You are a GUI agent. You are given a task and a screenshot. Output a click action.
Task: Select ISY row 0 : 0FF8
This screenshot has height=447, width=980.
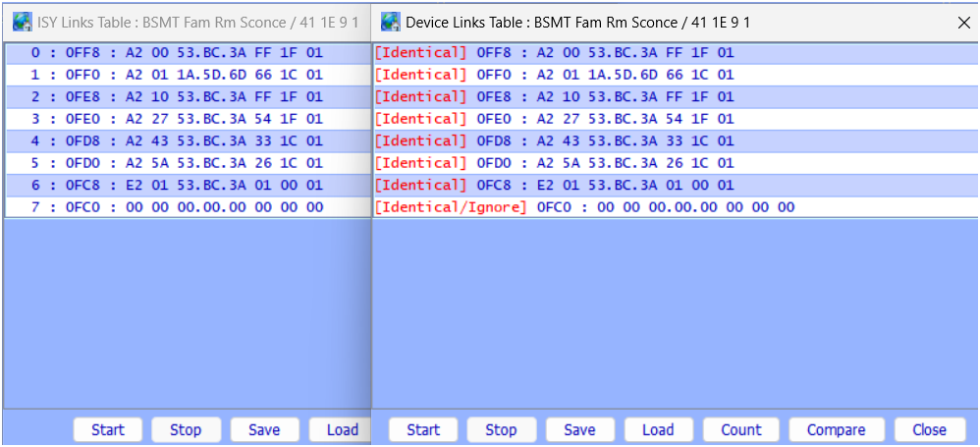[188, 52]
